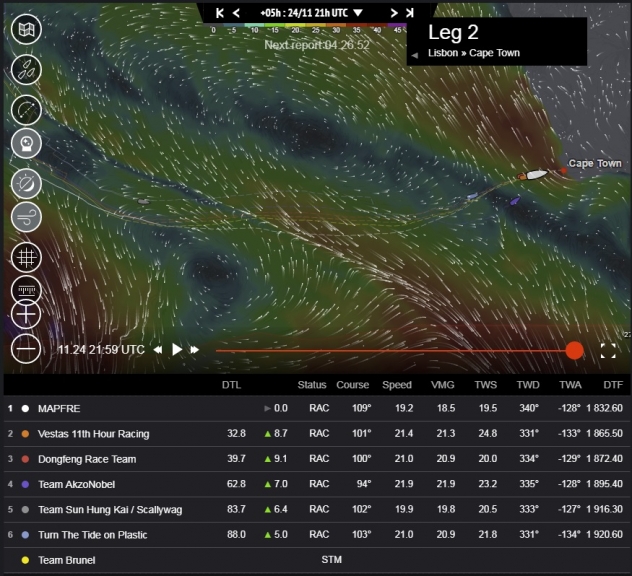Select Team Brunel row
Image resolution: width=632 pixels, height=576 pixels.
(x=316, y=560)
